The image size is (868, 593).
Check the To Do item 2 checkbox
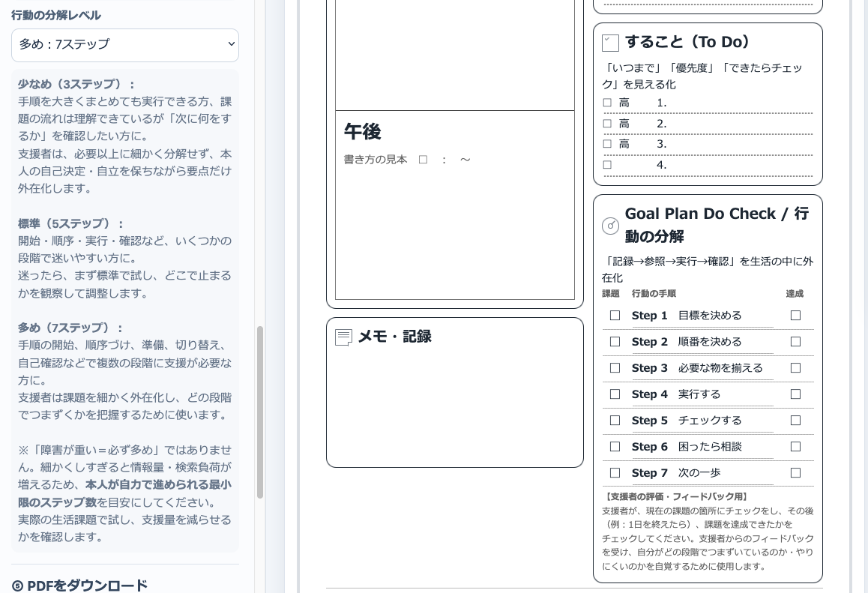tap(607, 124)
